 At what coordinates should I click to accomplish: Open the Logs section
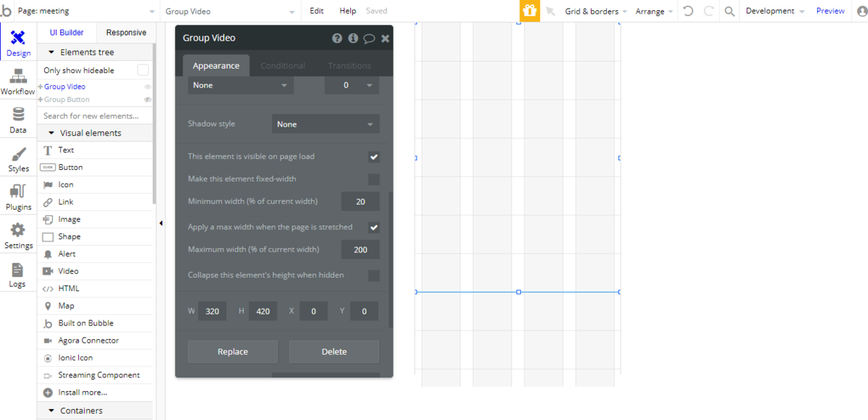coord(18,275)
